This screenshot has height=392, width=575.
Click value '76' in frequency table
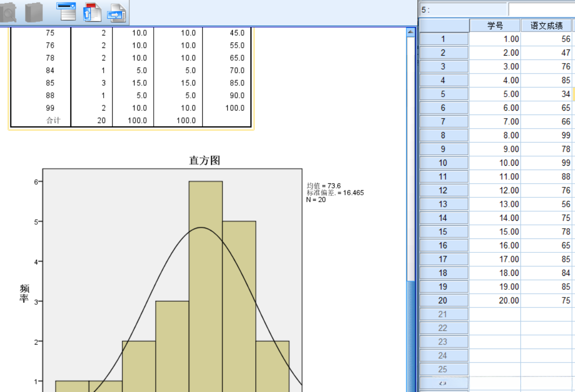click(x=50, y=46)
